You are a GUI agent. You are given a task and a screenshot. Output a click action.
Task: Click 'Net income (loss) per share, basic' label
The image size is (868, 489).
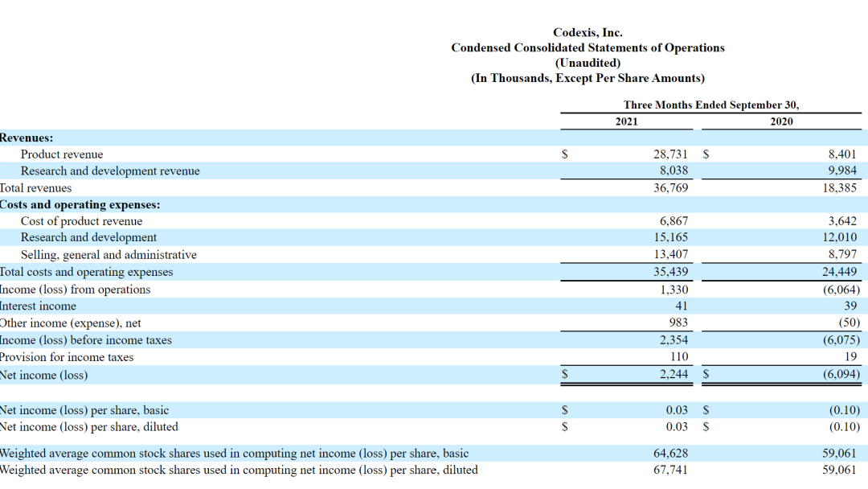coord(84,411)
